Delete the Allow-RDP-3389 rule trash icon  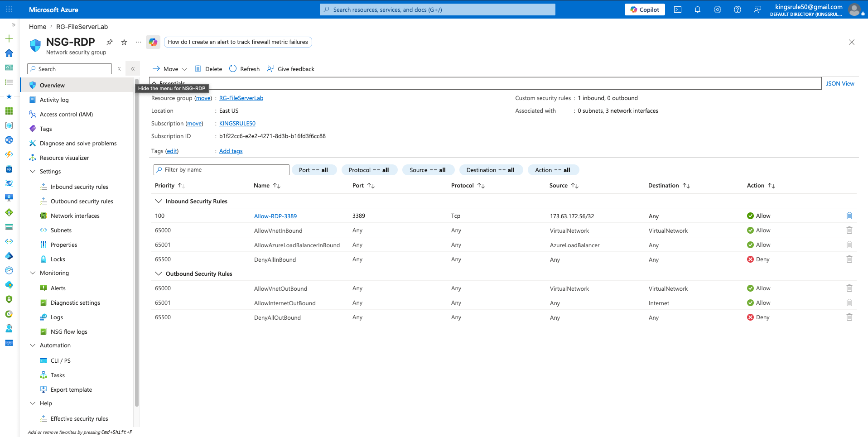[x=849, y=216]
